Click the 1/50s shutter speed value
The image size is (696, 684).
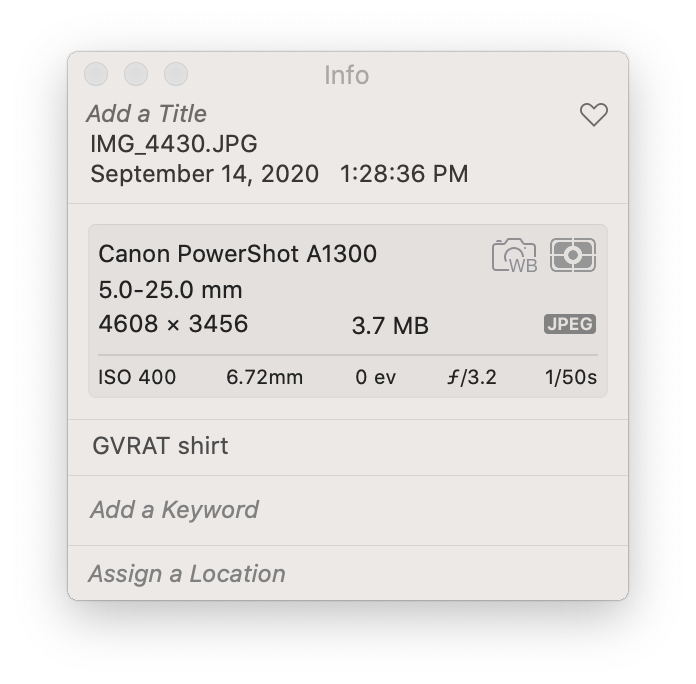point(571,377)
